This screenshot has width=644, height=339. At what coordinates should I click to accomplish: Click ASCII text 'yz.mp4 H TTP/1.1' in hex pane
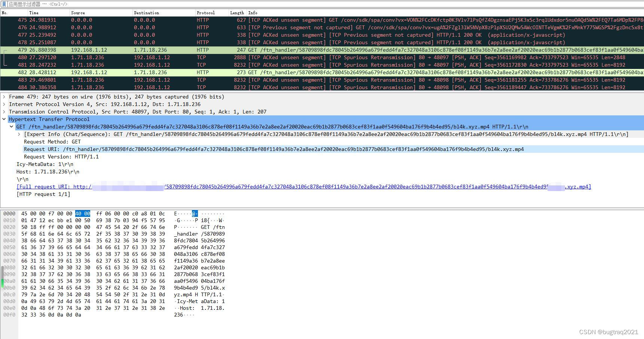(x=199, y=294)
